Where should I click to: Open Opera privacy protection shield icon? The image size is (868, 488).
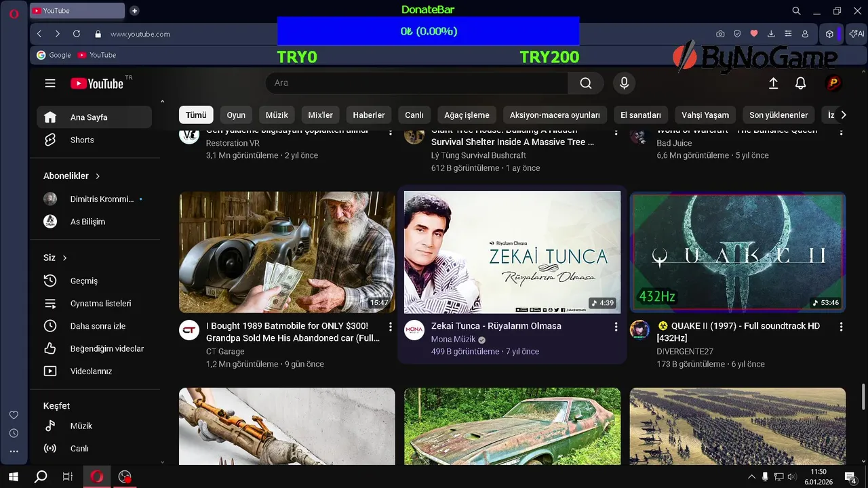coord(737,34)
